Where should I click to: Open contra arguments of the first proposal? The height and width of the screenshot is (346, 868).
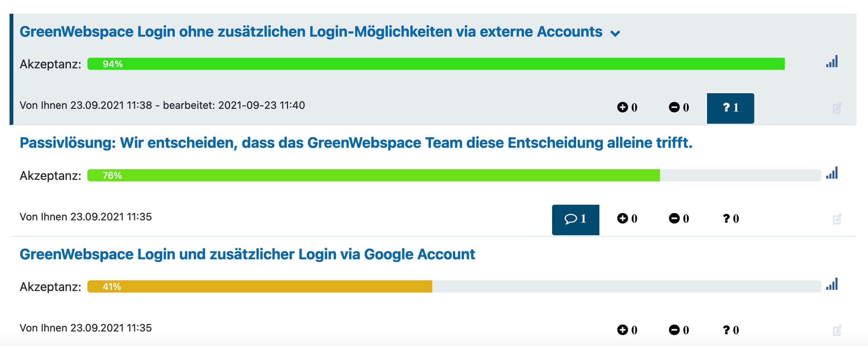click(679, 108)
